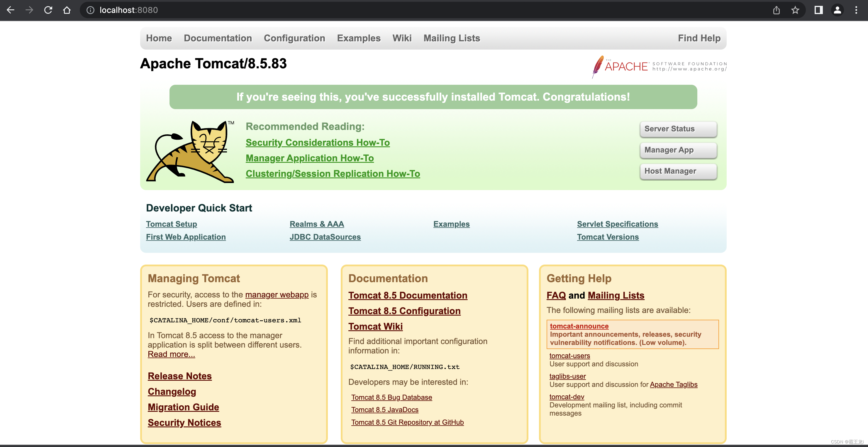Select Configuration in top navigation bar

294,38
